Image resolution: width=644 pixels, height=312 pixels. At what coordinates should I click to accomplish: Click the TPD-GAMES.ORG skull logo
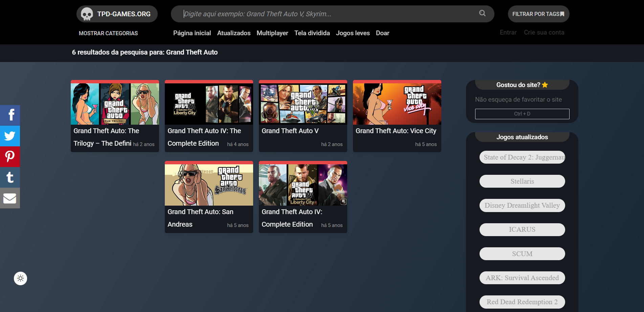[87, 14]
